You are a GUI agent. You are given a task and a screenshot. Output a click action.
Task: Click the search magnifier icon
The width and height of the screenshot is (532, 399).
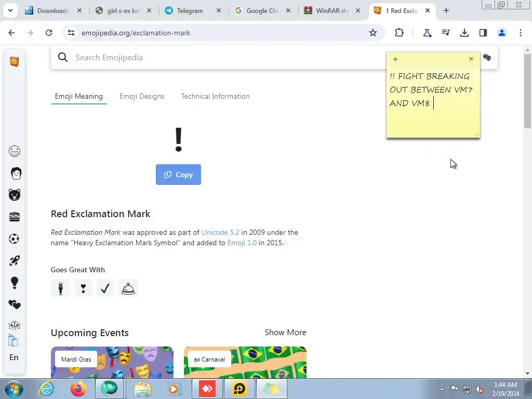(63, 57)
